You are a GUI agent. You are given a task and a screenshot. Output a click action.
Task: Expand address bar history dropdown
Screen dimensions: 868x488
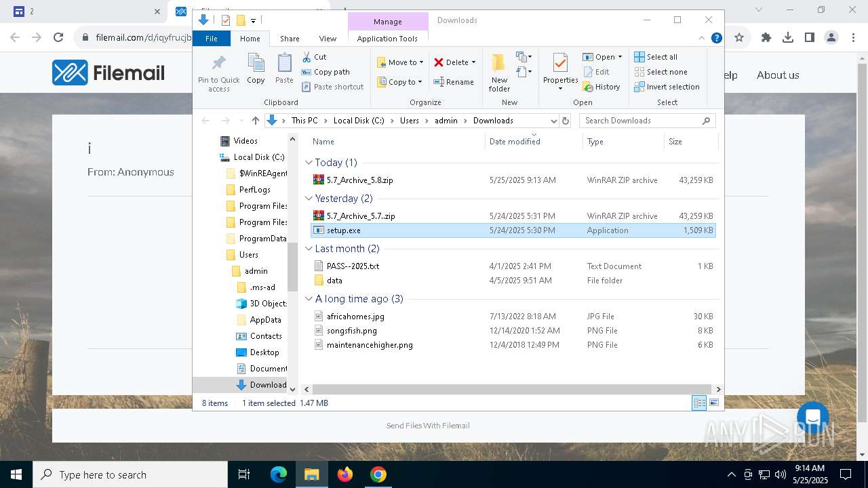coord(553,121)
